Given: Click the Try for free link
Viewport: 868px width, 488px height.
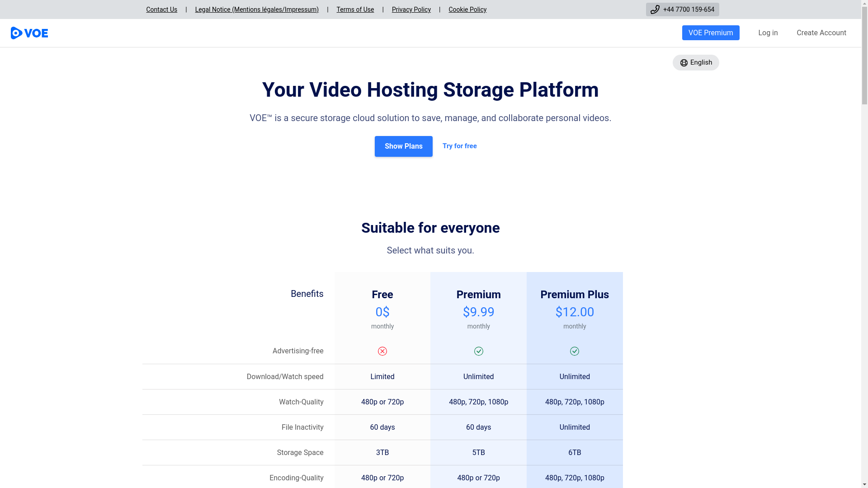Looking at the screenshot, I should [460, 146].
